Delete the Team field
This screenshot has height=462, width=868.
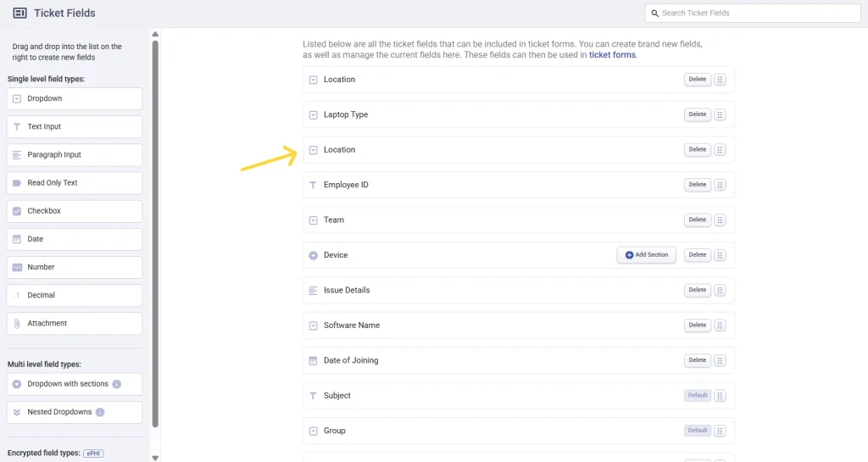point(697,220)
